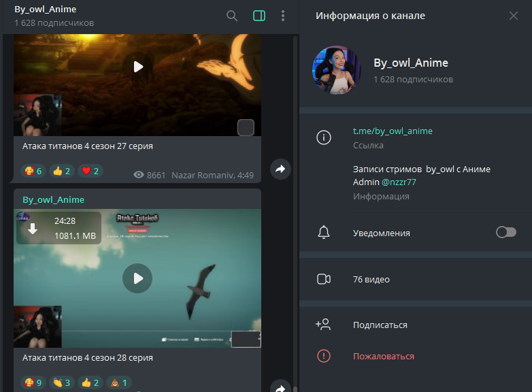
Task: Download the 1081.1 MB video
Action: tap(33, 229)
